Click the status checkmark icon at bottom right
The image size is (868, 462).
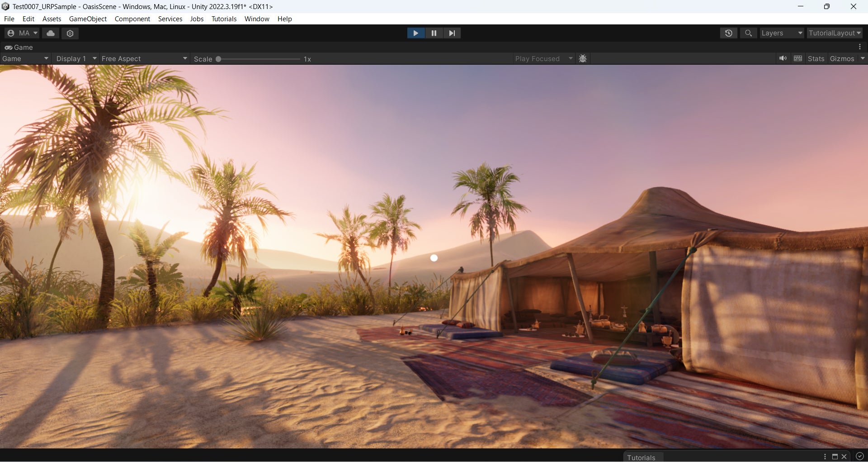(860, 457)
